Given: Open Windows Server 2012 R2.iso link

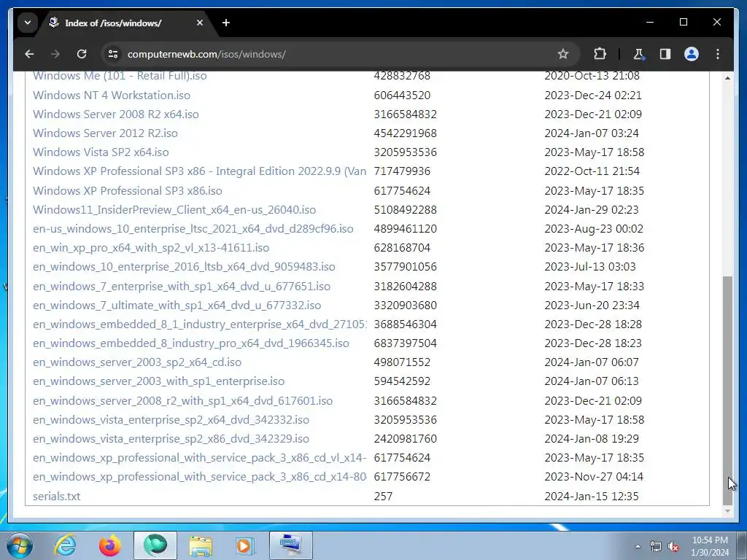Looking at the screenshot, I should 105,133.
